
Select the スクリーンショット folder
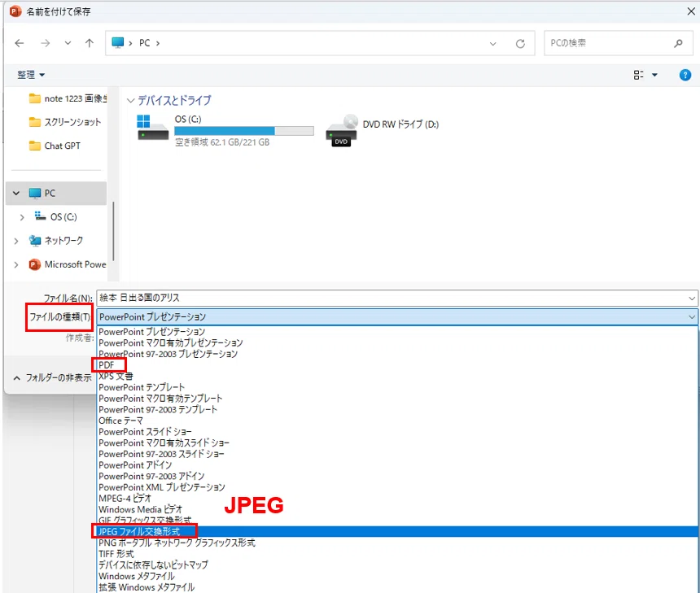pos(65,122)
